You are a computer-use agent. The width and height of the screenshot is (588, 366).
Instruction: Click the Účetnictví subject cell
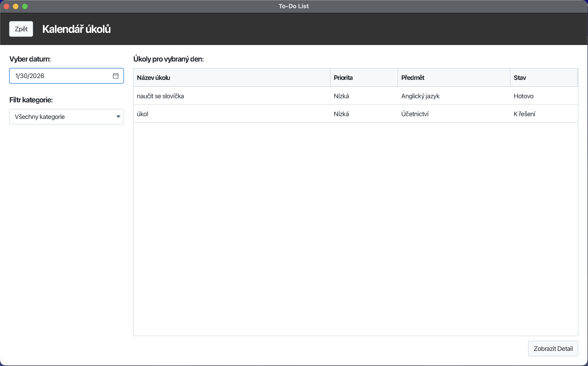414,114
